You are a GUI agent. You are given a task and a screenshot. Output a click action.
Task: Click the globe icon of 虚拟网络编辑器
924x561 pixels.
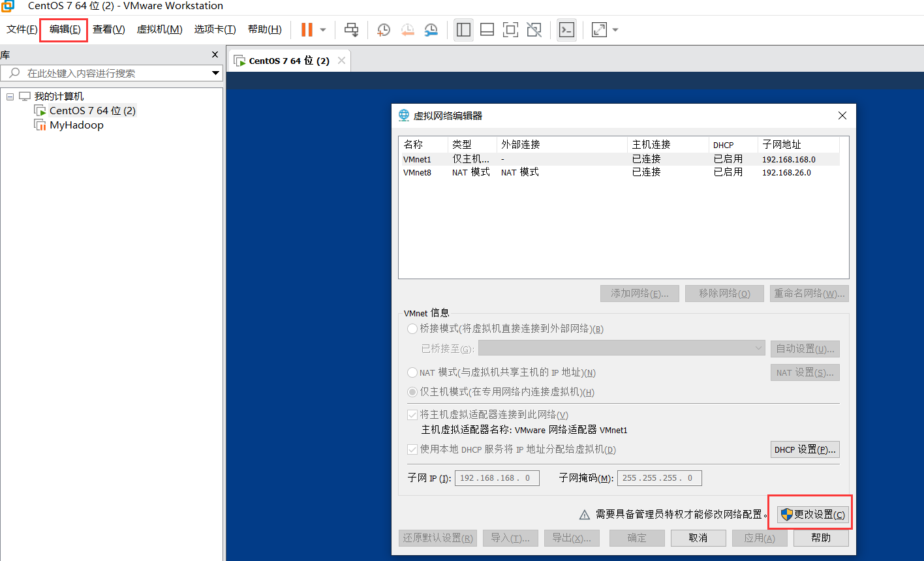click(404, 115)
